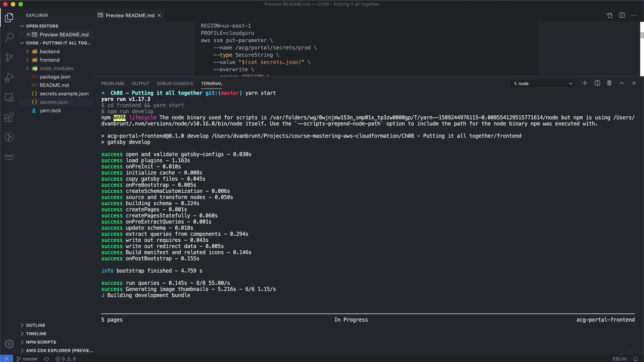Open the terminal selector dropdown '1: node'
This screenshot has height=362, width=644.
coord(543,83)
